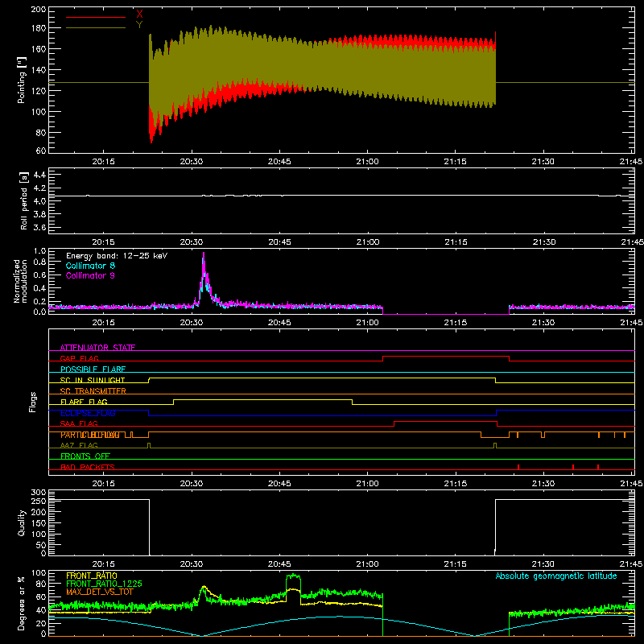Click the Pointing ["] axis title

click(x=22, y=80)
